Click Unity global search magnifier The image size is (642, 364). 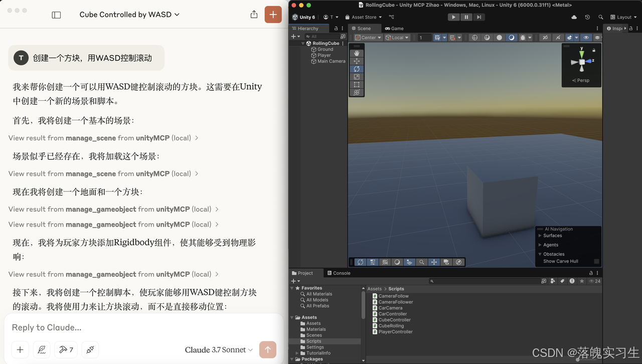point(601,17)
